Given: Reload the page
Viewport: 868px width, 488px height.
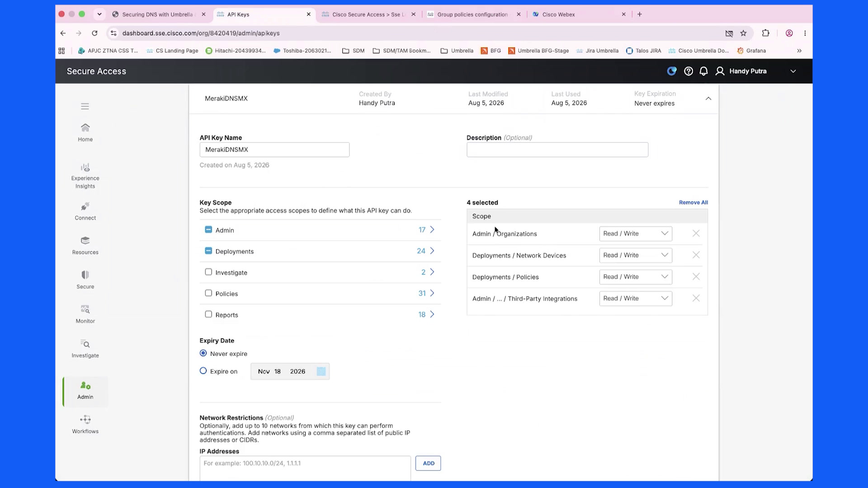Looking at the screenshot, I should (x=94, y=33).
